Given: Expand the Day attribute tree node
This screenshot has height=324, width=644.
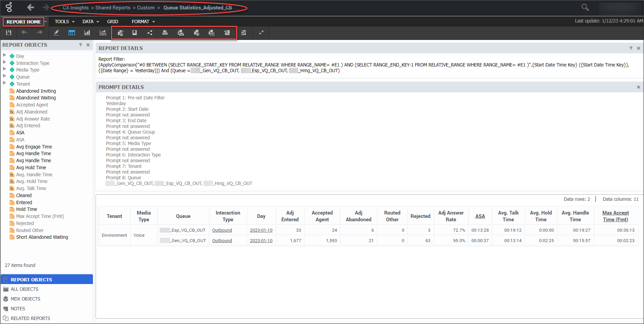Looking at the screenshot, I should (5, 55).
